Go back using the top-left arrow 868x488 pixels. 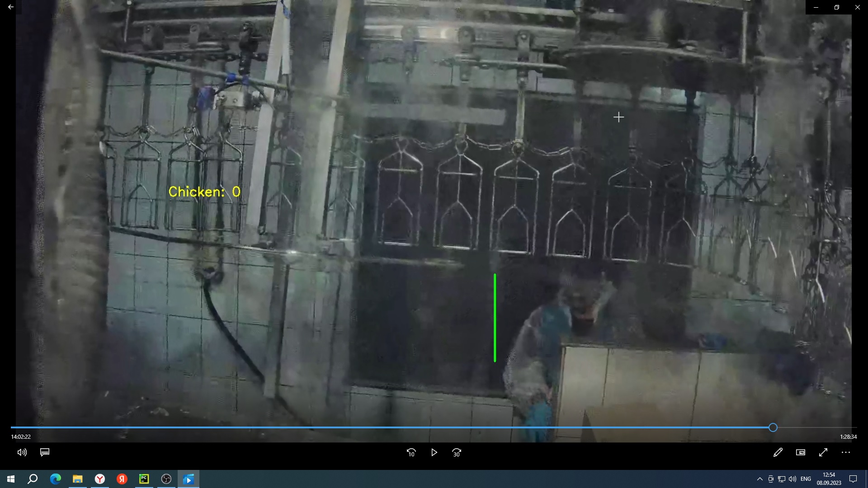(x=11, y=7)
